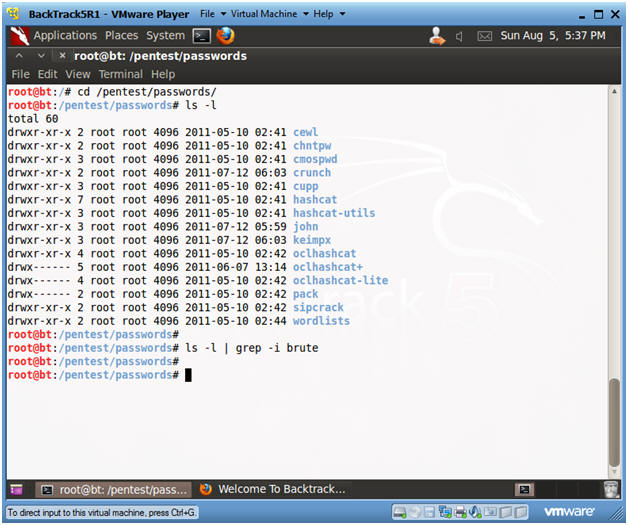Click the john directory name
Image resolution: width=628 pixels, height=525 pixels.
point(306,227)
